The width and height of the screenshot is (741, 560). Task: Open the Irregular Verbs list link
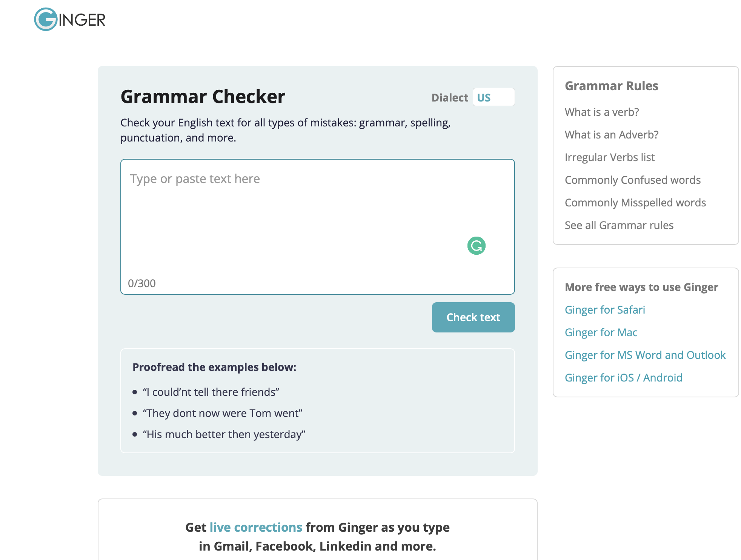coord(610,157)
